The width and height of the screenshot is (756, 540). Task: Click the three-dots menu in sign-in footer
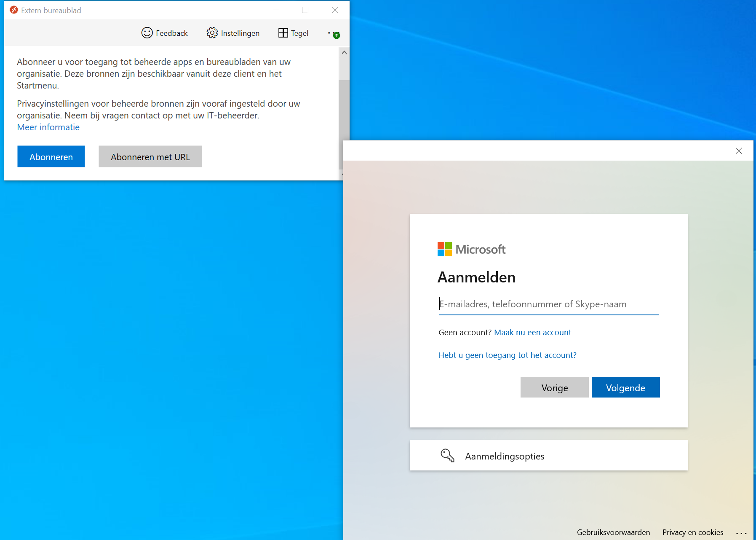(741, 533)
